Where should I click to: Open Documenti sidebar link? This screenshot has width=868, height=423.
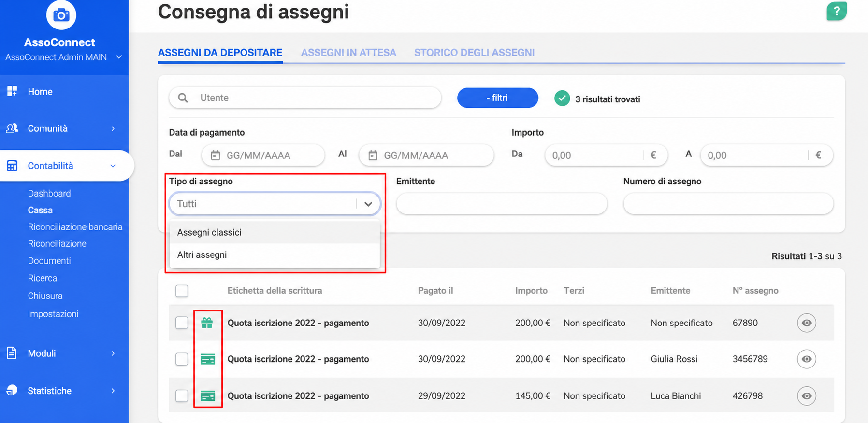pyautogui.click(x=49, y=260)
